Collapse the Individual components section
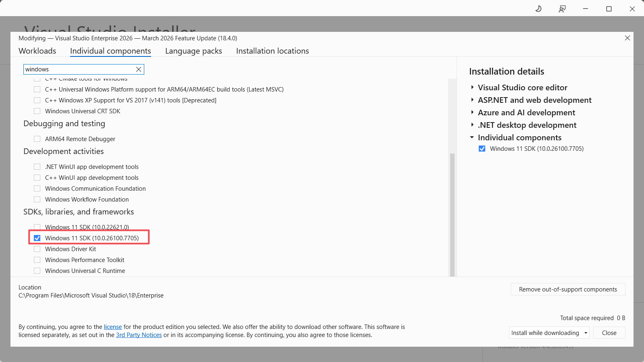 (472, 137)
